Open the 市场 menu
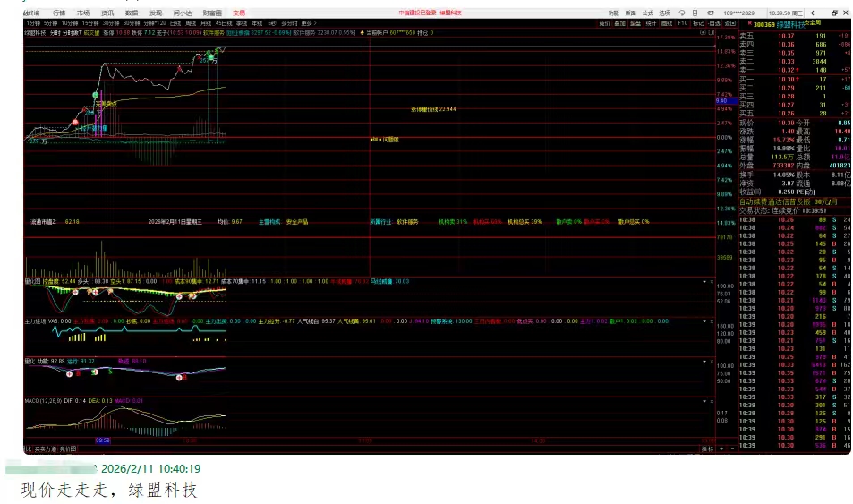This screenshot has height=504, width=853. point(82,13)
